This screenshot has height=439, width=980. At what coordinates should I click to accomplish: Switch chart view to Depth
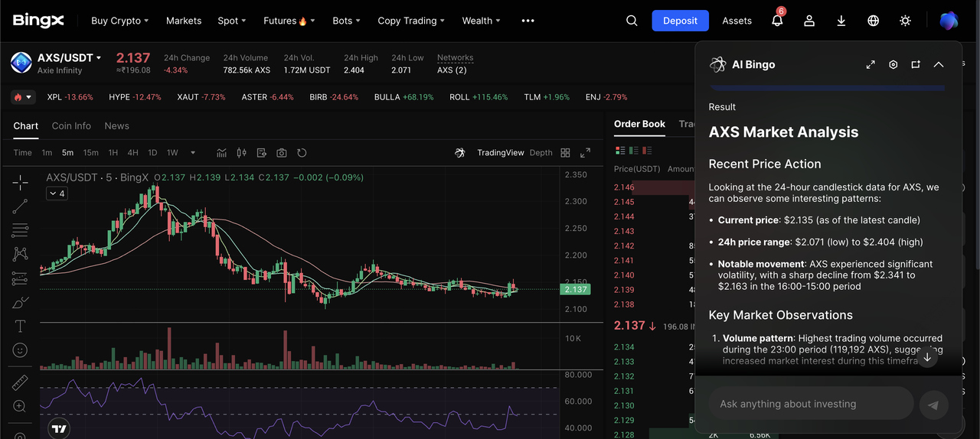click(x=541, y=153)
